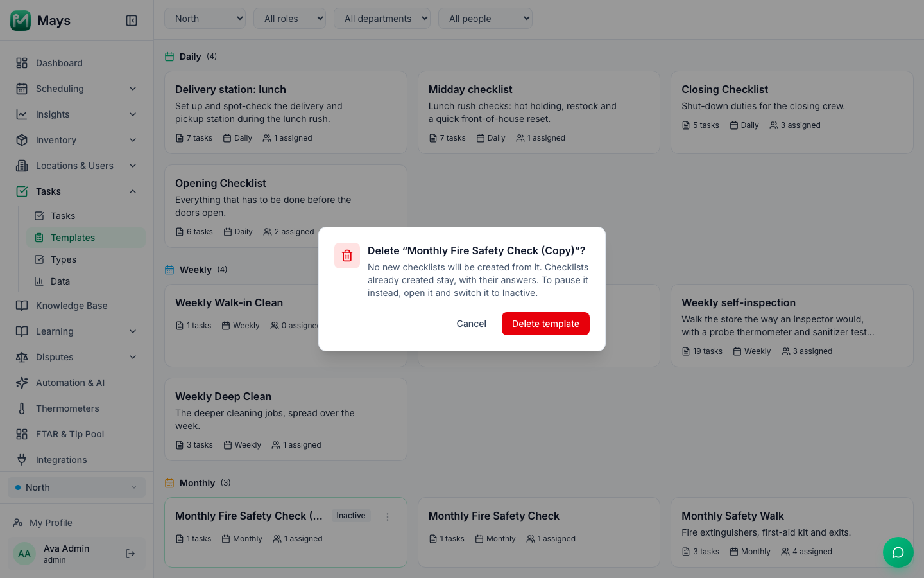Click the Tasks checkbox icon in sidebar header

[x=22, y=191]
